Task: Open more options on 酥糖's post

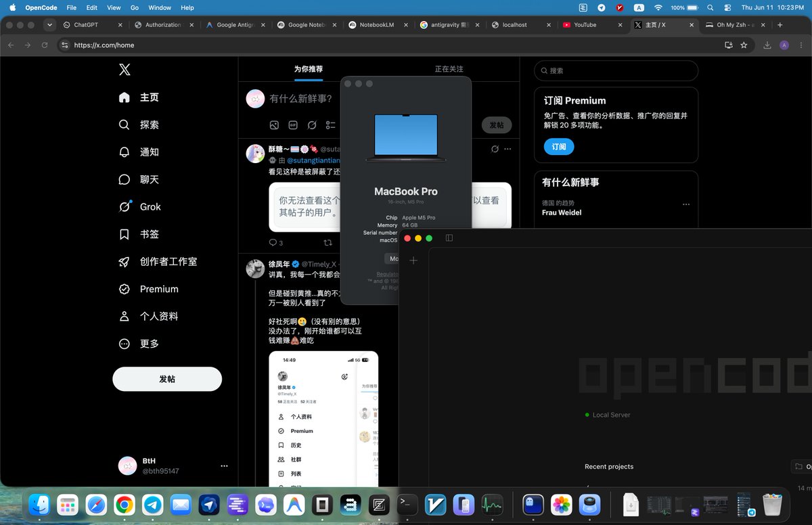Action: point(507,149)
